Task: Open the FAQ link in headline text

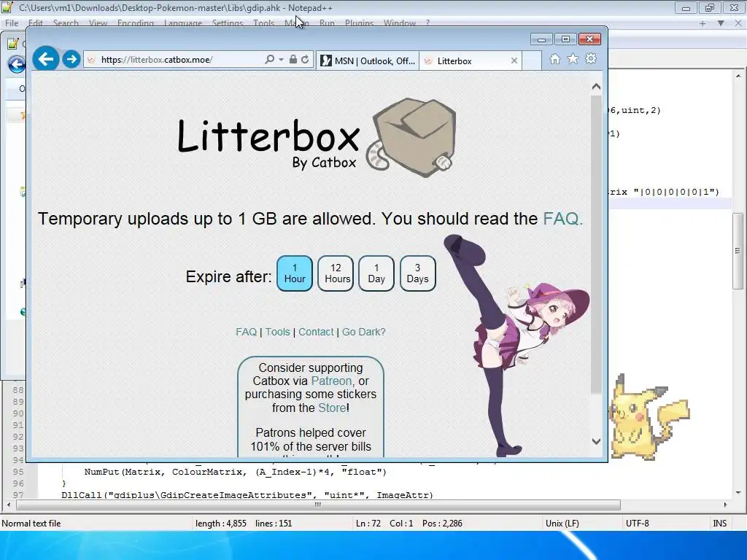Action: [x=562, y=219]
